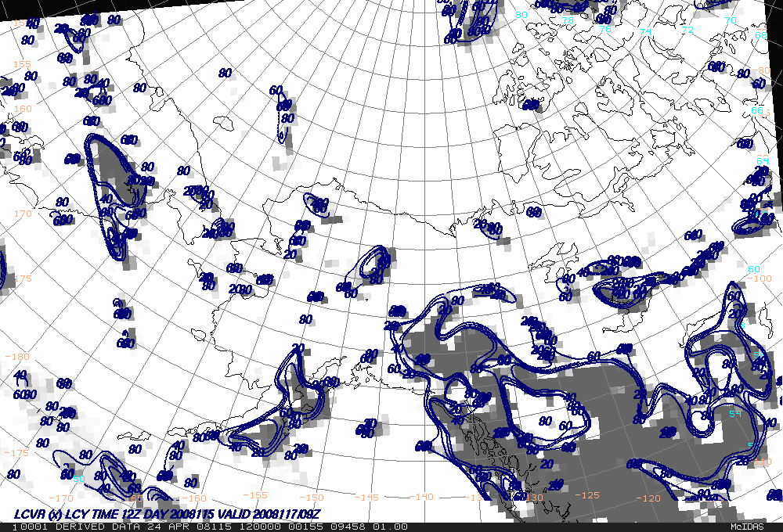Click the orange '-100' longitude label

(760, 279)
